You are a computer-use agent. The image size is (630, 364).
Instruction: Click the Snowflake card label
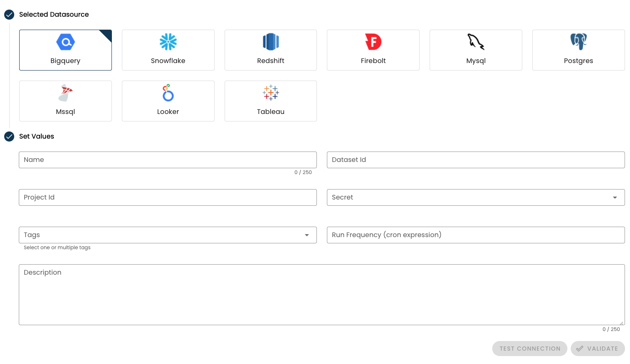168,61
